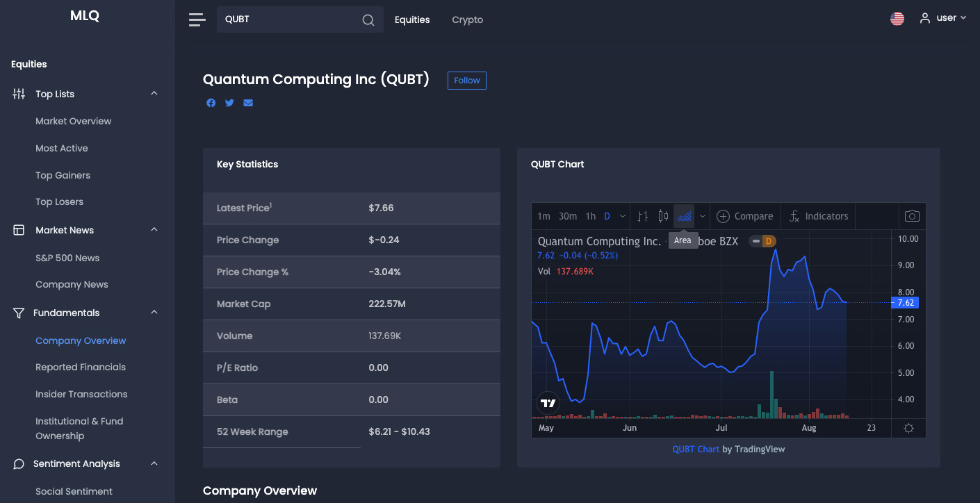
Task: Click the Vol 137.689K chart legend
Action: tap(566, 271)
